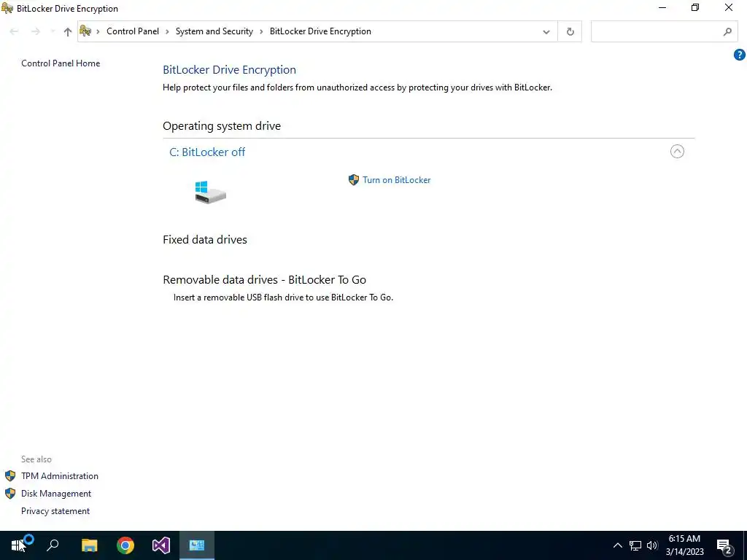Launch Visual Studio from the taskbar
The height and width of the screenshot is (560, 747).
point(161,545)
